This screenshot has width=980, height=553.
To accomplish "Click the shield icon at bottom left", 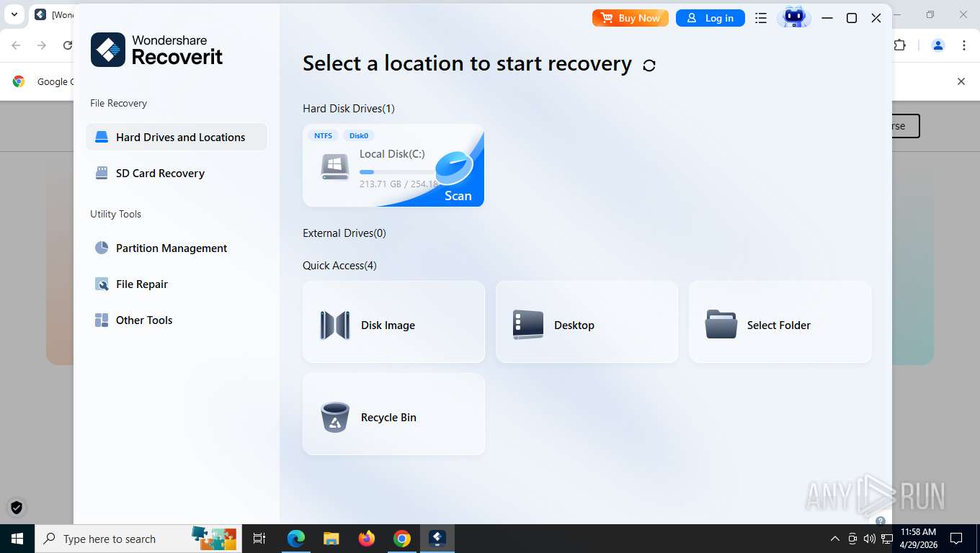I will tap(17, 508).
